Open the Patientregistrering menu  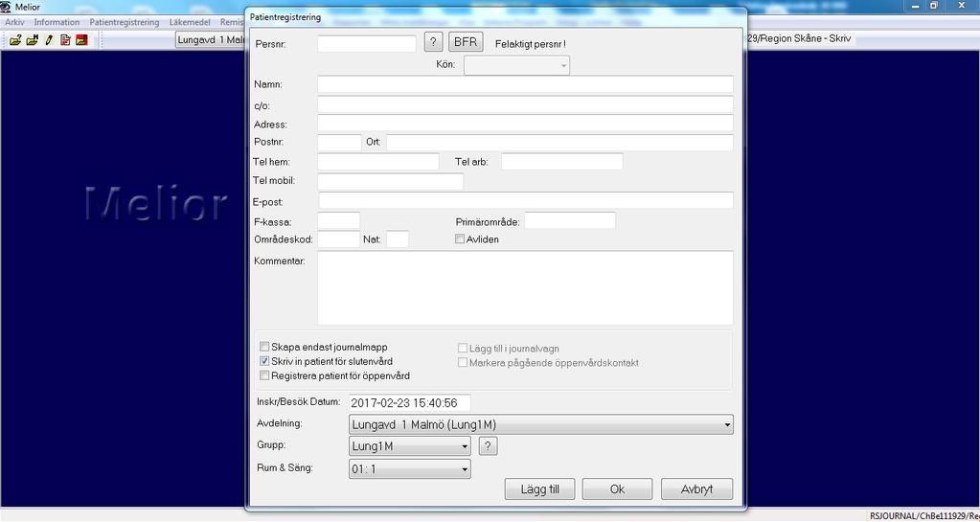(125, 22)
